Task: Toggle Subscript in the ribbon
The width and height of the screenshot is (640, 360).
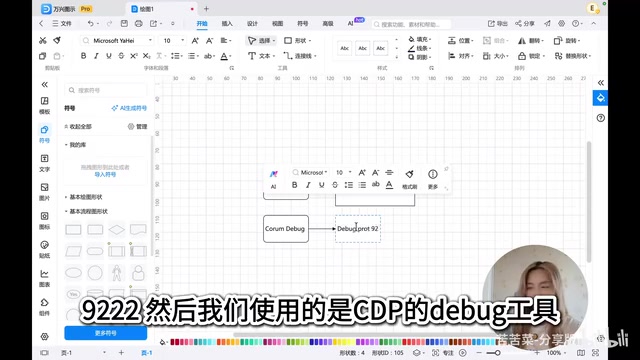Action: 147,56
